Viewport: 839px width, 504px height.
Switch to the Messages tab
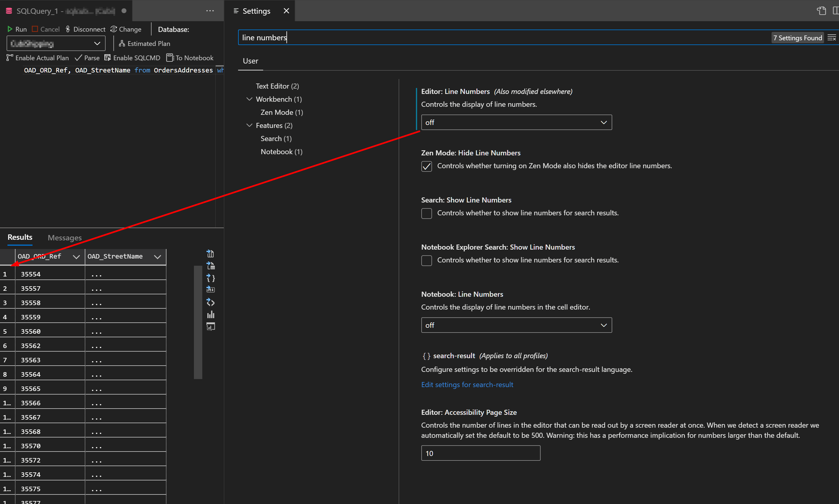64,237
